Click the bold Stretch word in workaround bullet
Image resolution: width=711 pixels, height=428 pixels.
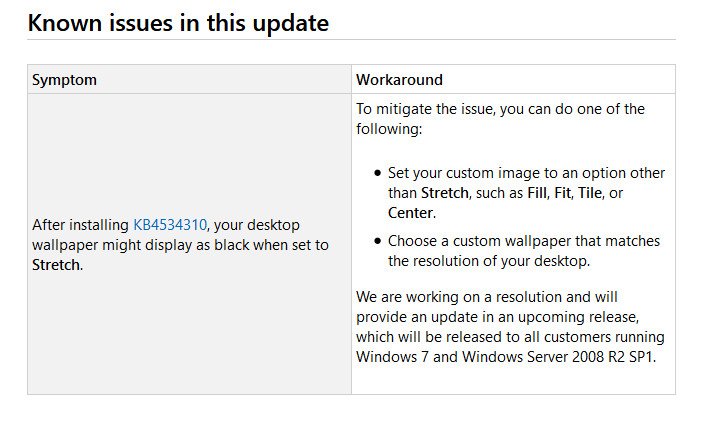coord(445,193)
